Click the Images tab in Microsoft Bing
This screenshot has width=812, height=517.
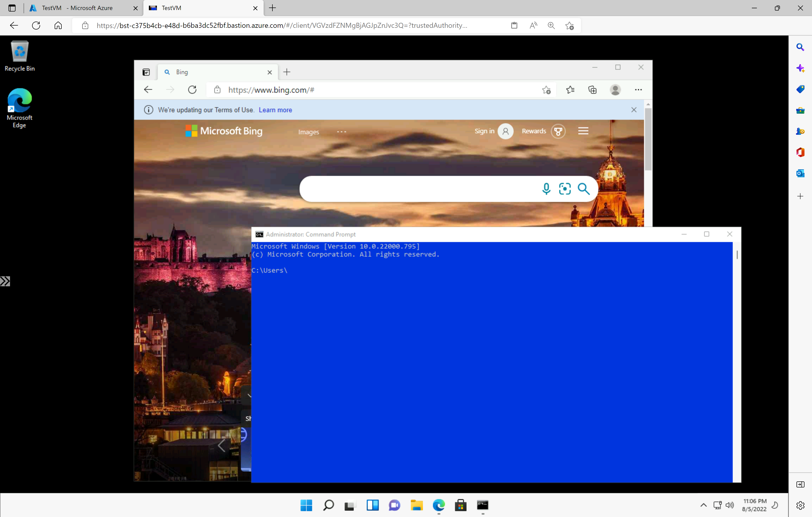point(308,131)
